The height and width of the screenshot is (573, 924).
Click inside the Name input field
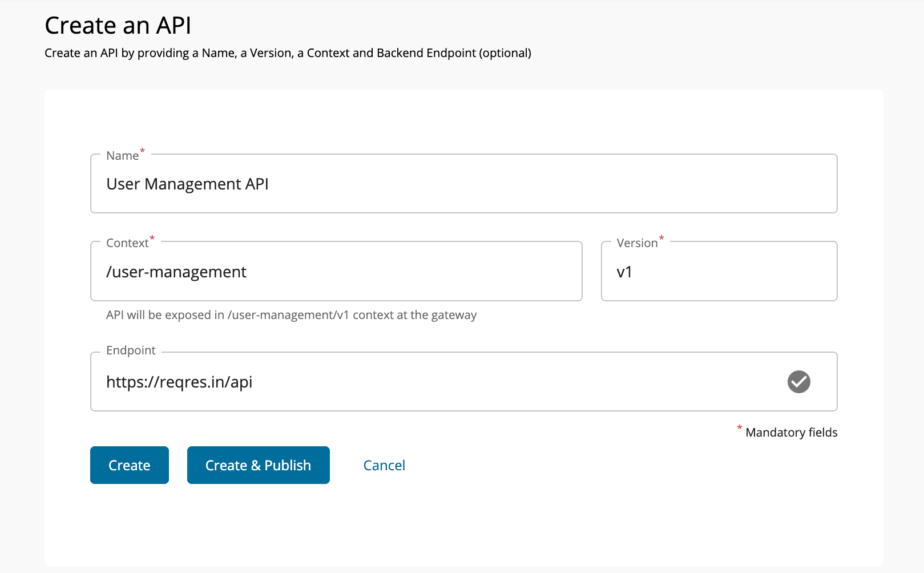[400, 184]
